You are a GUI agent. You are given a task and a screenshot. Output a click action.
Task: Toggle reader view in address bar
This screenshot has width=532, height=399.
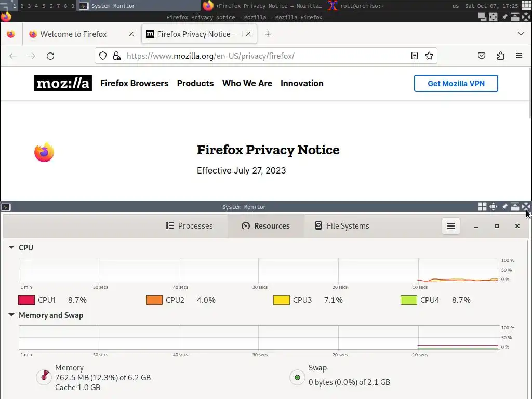click(414, 56)
